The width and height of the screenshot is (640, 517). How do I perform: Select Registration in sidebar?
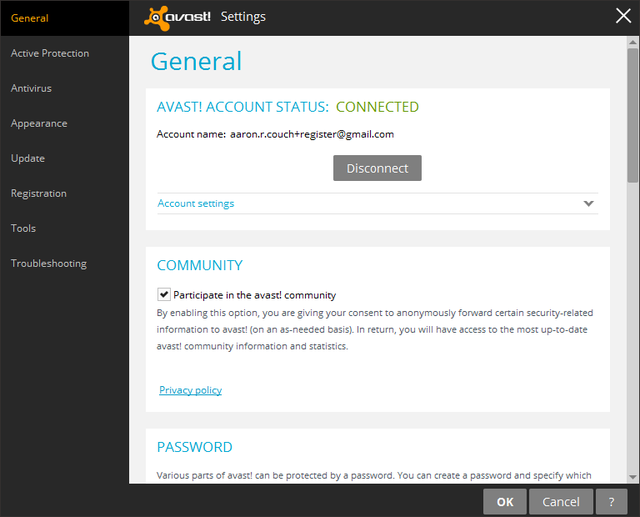tap(39, 193)
